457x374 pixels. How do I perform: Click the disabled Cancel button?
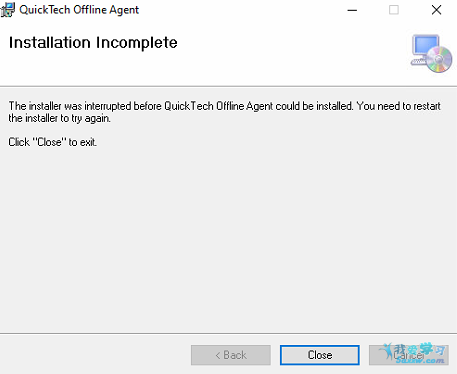coord(409,355)
